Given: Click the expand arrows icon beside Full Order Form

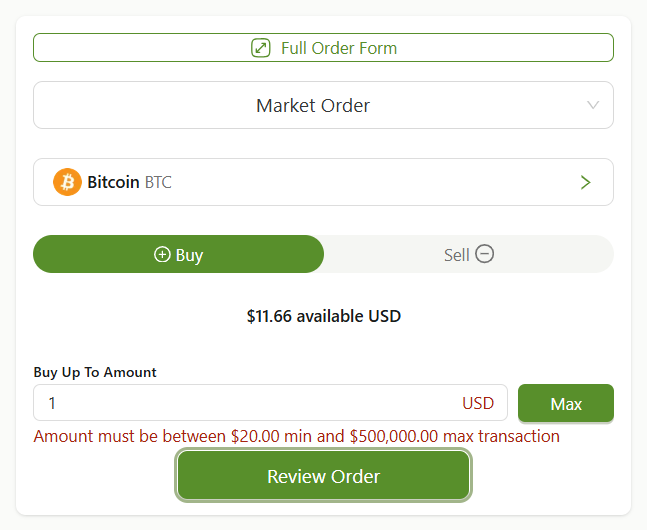Looking at the screenshot, I should [x=261, y=48].
